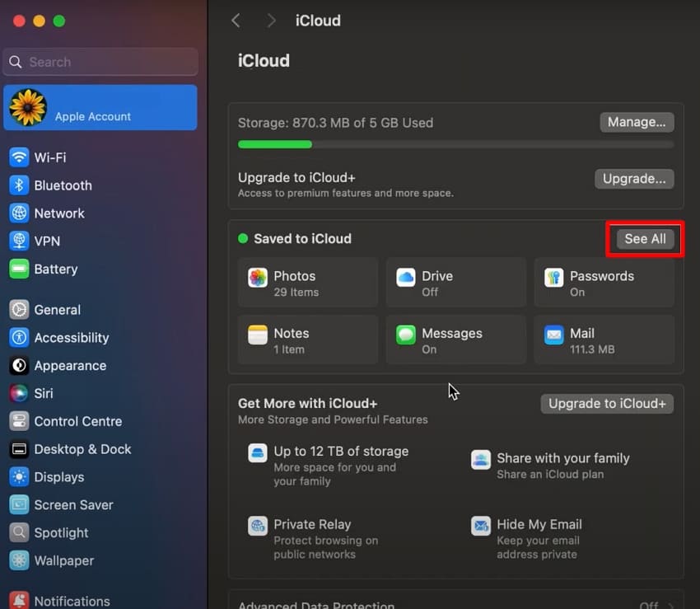Open the Messages bubble icon
Image resolution: width=700 pixels, height=609 pixels.
pyautogui.click(x=406, y=335)
